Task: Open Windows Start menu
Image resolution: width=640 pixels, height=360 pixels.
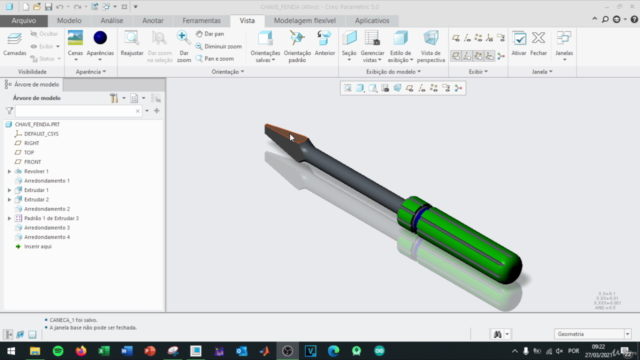Action: click(x=11, y=351)
